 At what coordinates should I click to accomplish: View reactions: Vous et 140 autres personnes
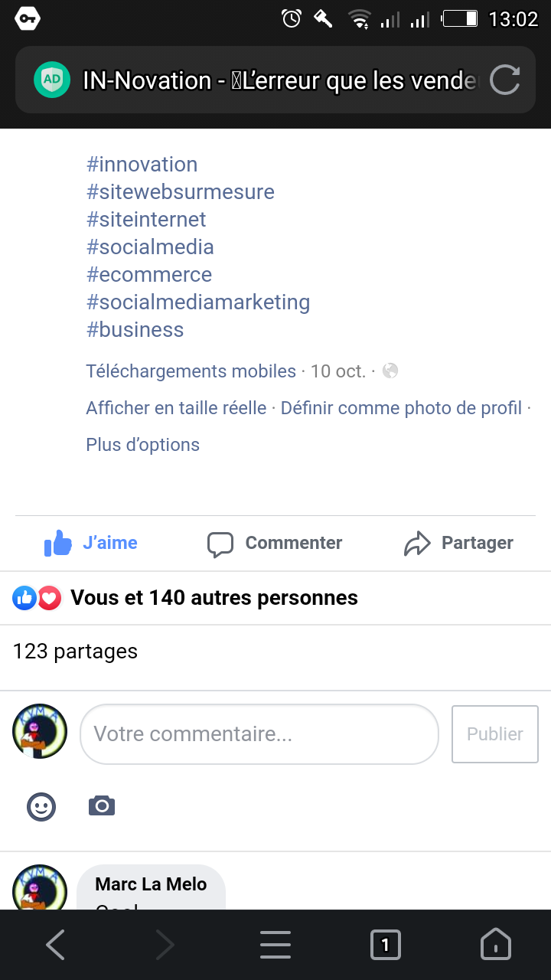214,598
